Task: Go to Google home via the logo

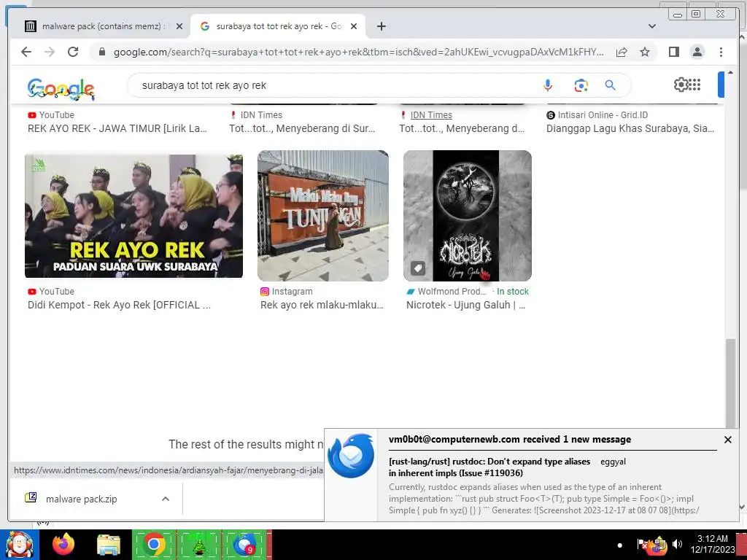Action: [x=61, y=88]
